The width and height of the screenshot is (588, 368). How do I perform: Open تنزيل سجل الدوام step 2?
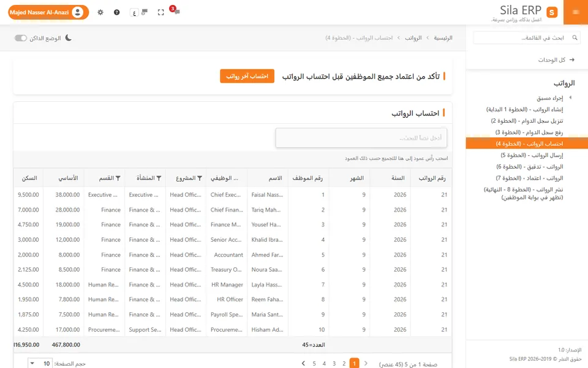[527, 121]
